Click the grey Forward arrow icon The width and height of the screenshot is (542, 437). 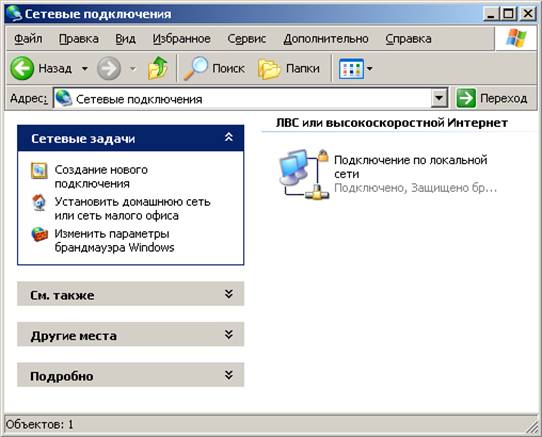(109, 68)
